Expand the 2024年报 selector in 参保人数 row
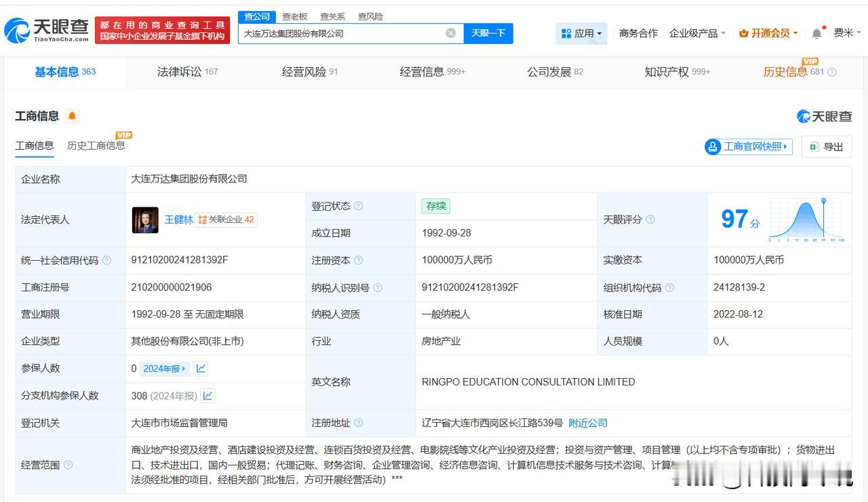Image resolution: width=868 pixels, height=502 pixels. [x=165, y=369]
